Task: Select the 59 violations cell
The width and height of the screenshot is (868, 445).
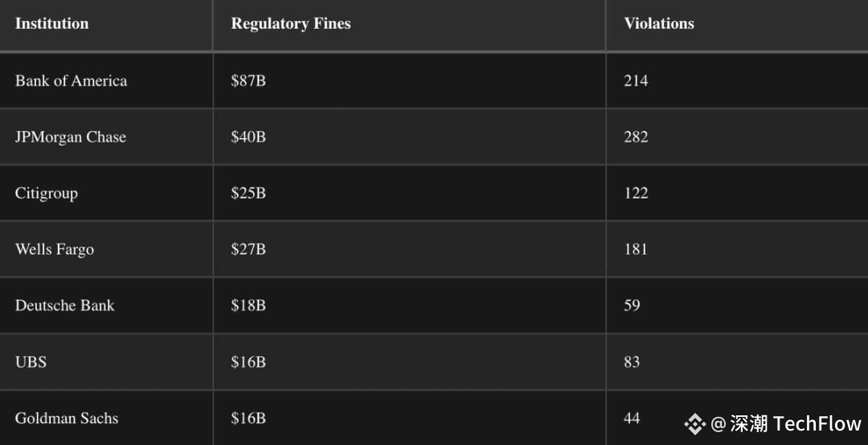Action: 632,305
